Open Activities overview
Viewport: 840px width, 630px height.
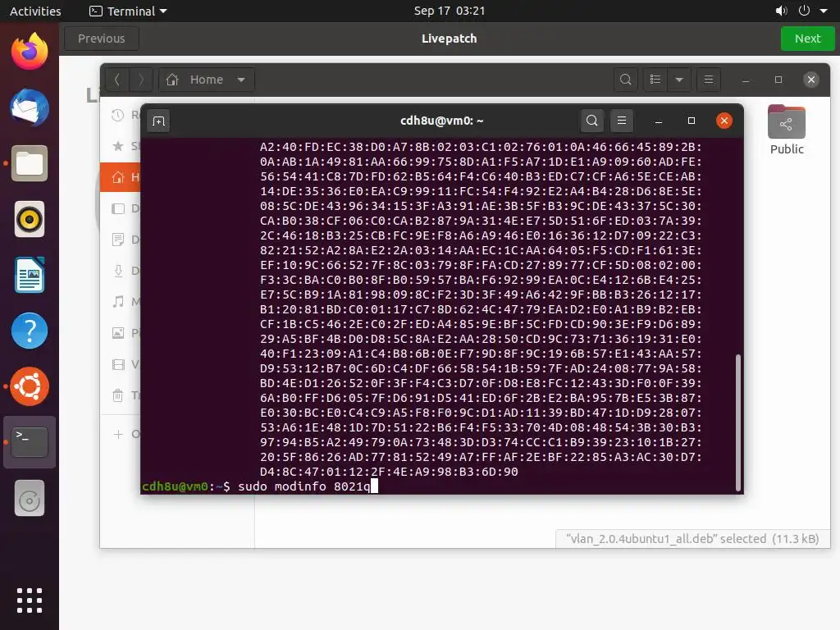click(x=35, y=11)
